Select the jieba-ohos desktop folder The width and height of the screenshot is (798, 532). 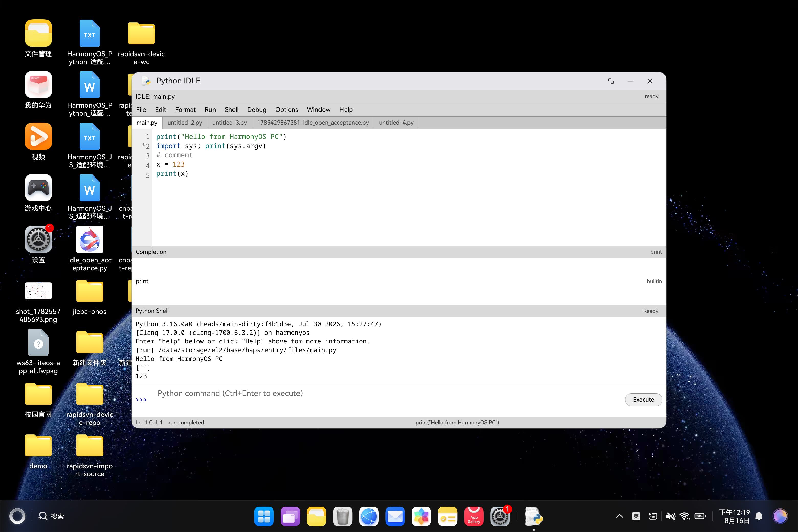click(90, 291)
